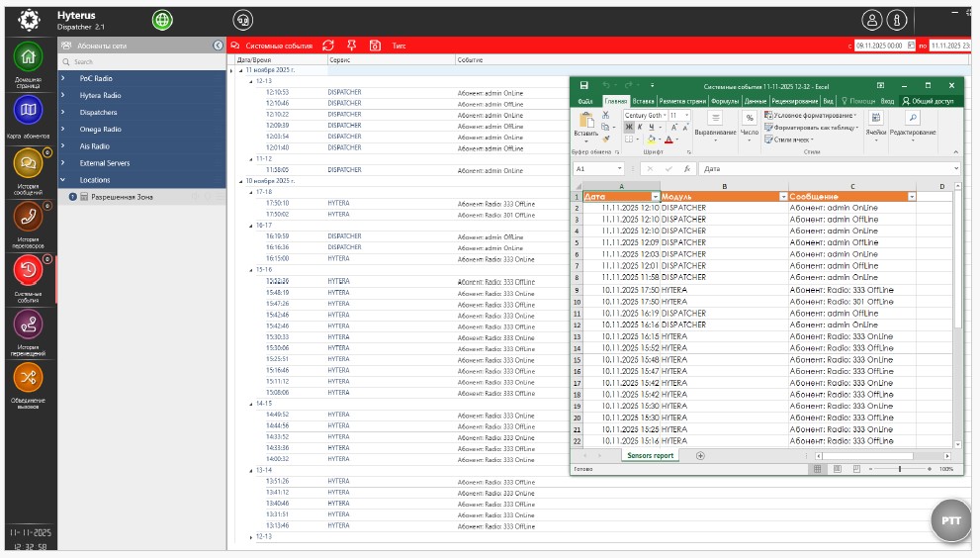Image resolution: width=980 pixels, height=558 pixels.
Task: Collapse the 10 ноября 2025 events group
Action: (x=240, y=181)
